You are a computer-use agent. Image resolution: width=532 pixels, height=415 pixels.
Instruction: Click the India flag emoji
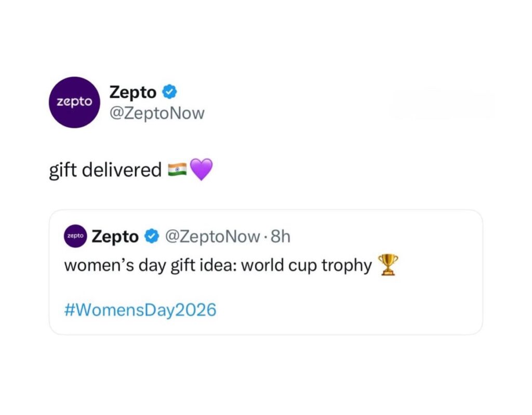178,170
